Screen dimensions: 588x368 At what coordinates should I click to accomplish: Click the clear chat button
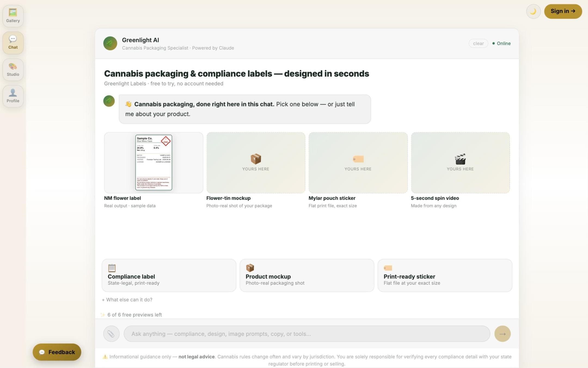coord(478,43)
